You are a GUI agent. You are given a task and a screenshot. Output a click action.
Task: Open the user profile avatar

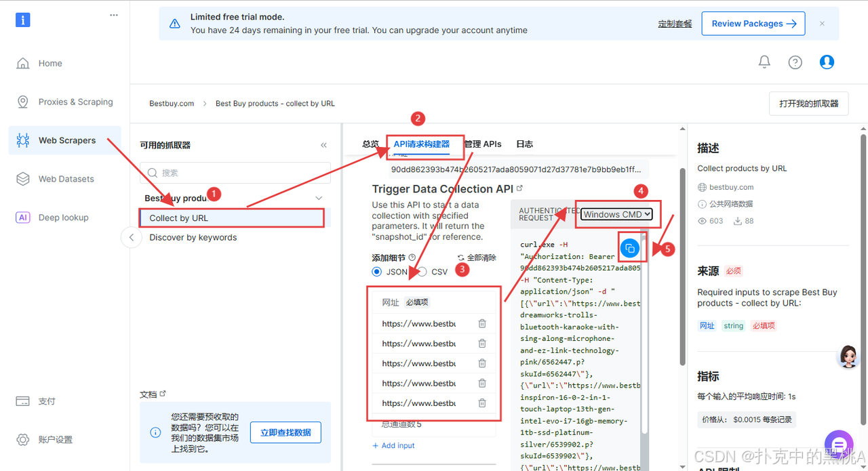click(827, 62)
